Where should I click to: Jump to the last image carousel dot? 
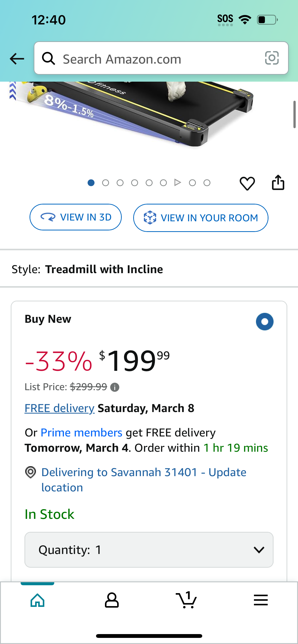click(207, 183)
